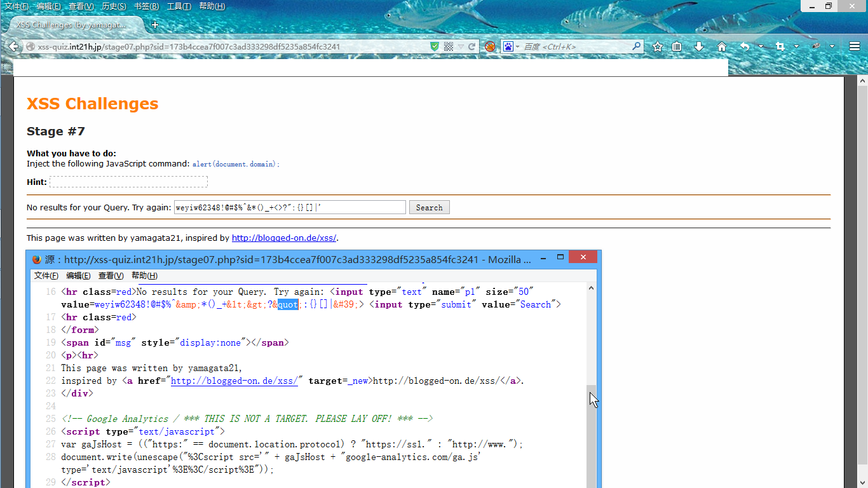Click the query text input field

[290, 207]
